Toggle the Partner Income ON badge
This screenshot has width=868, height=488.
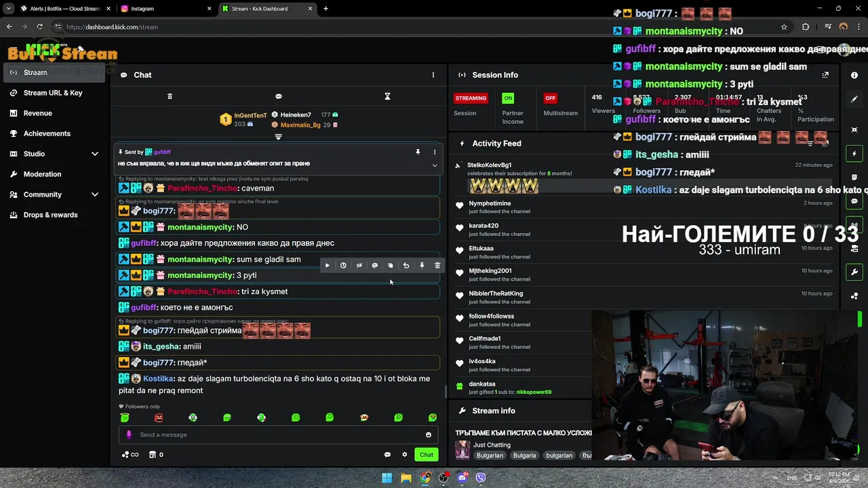pyautogui.click(x=508, y=98)
